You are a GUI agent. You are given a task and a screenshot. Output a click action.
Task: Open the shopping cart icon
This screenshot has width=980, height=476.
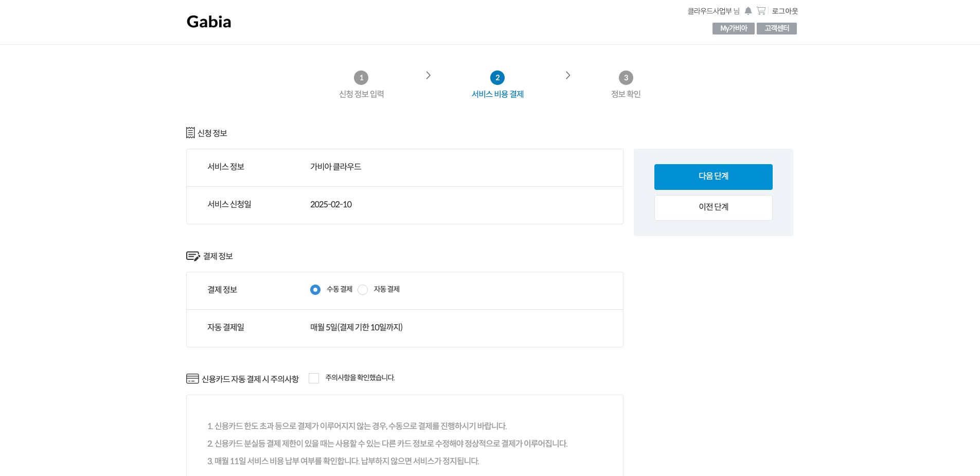[x=761, y=11]
